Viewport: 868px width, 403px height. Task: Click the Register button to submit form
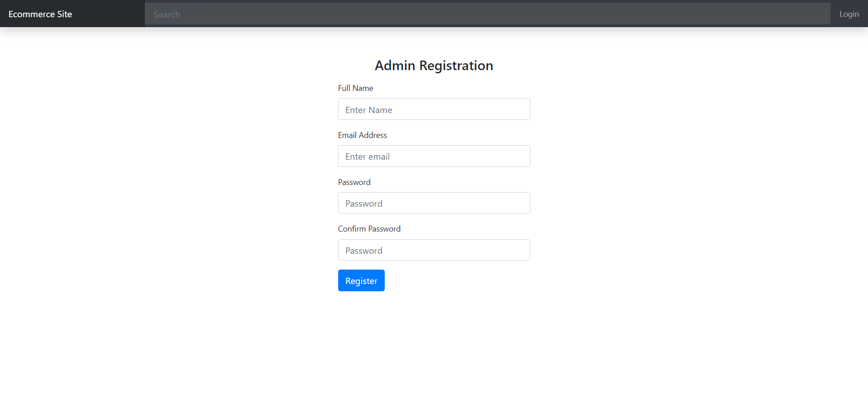(361, 280)
